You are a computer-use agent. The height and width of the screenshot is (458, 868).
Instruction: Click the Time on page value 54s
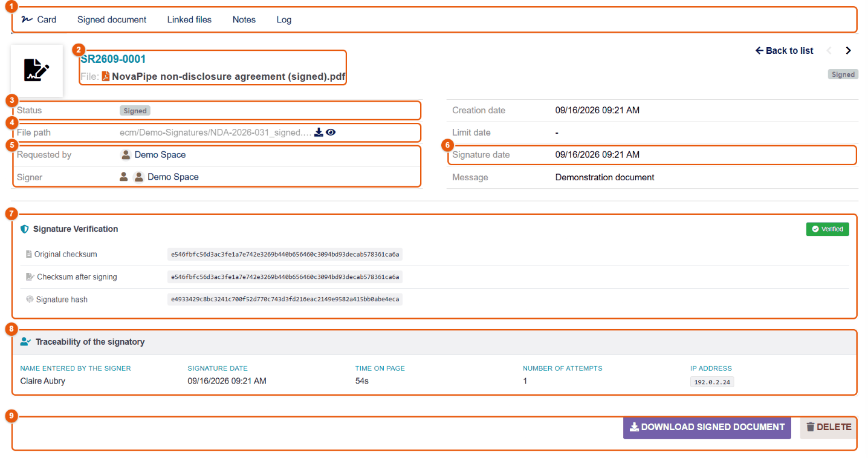[x=362, y=381]
